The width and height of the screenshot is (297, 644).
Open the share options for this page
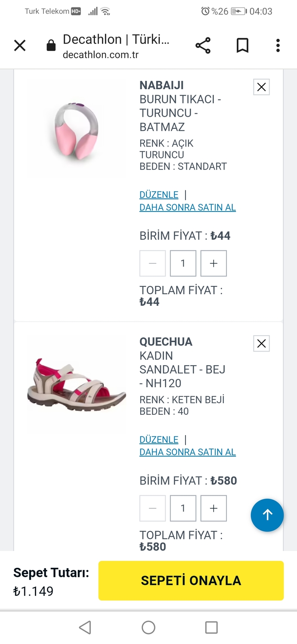pos(203,45)
